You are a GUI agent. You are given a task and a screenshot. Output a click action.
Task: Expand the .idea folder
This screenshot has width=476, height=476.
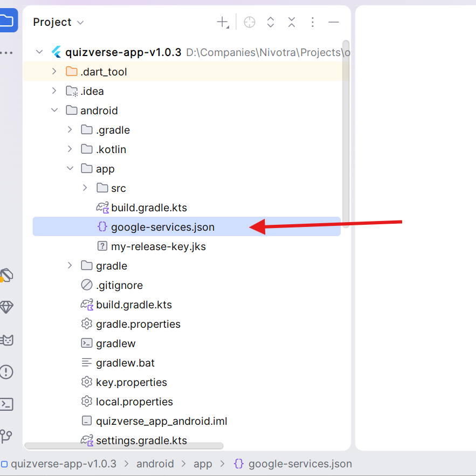coord(54,91)
